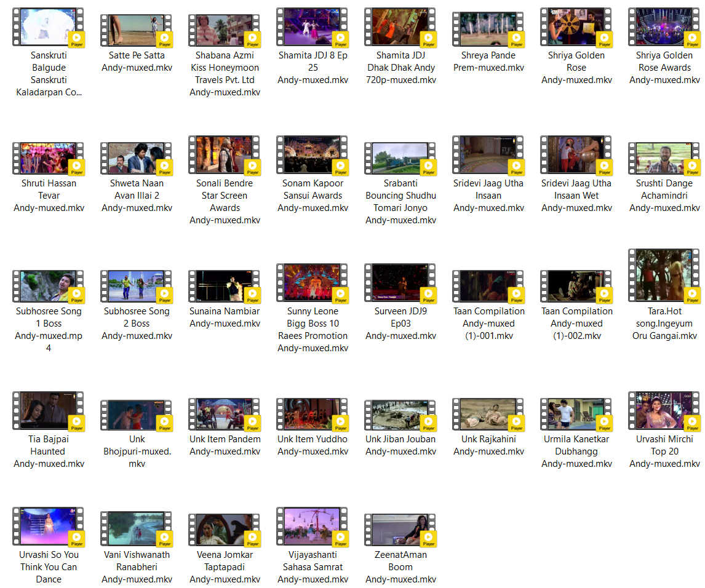This screenshot has width=705, height=588.
Task: Click the file name 'Sridevi Jaag Utha Insaan Wet Andy-muxed.mkv'
Action: 576,196
